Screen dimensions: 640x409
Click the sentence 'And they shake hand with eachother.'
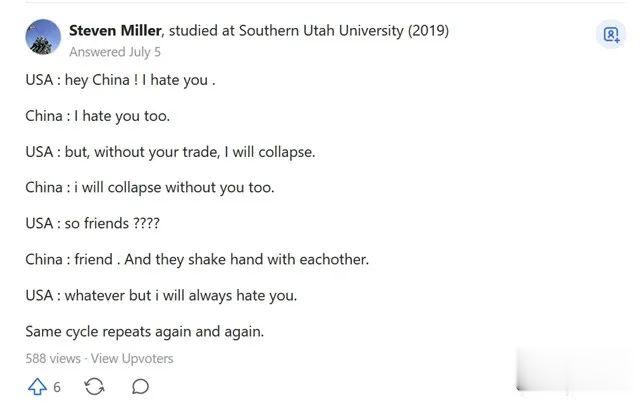247,259
